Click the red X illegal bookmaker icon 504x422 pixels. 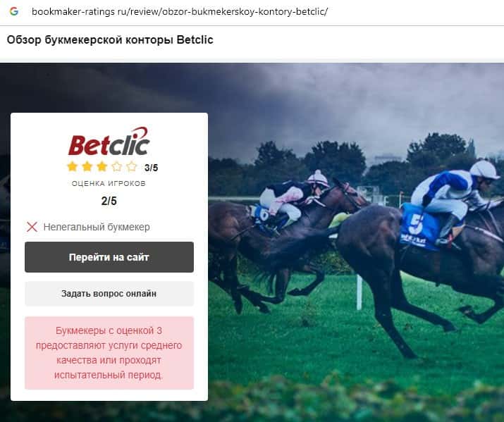[32, 227]
